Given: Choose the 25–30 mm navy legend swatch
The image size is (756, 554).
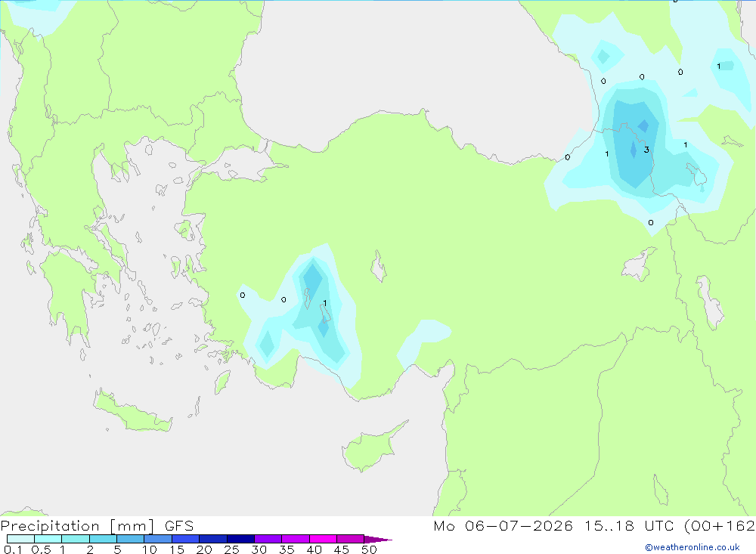Looking at the screenshot, I should (240, 539).
